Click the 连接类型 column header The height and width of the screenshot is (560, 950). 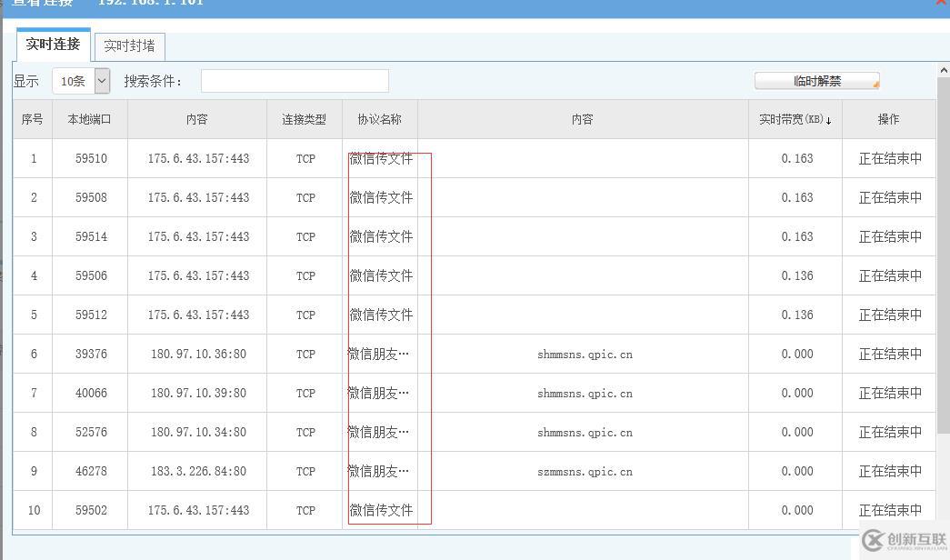point(305,119)
